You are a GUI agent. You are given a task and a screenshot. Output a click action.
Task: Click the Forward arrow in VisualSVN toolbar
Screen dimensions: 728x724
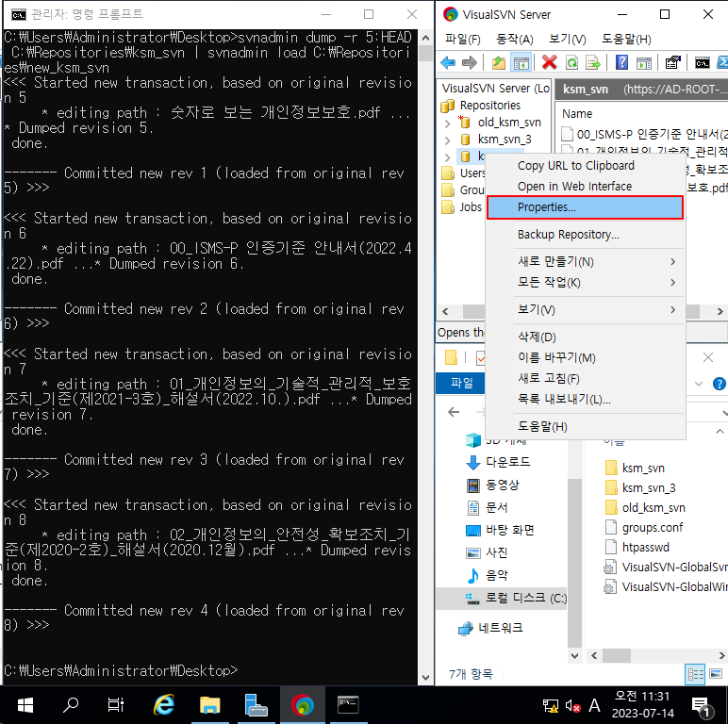[x=470, y=62]
